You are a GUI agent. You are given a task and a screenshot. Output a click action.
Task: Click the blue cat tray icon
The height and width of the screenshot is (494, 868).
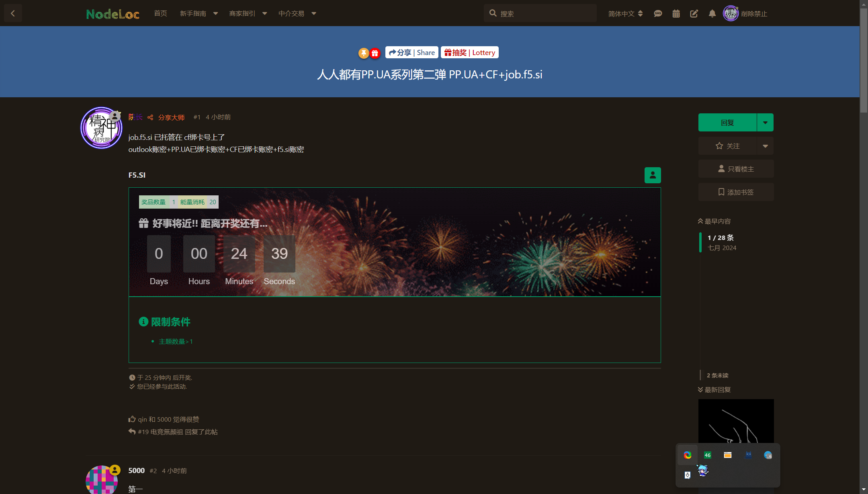point(748,455)
